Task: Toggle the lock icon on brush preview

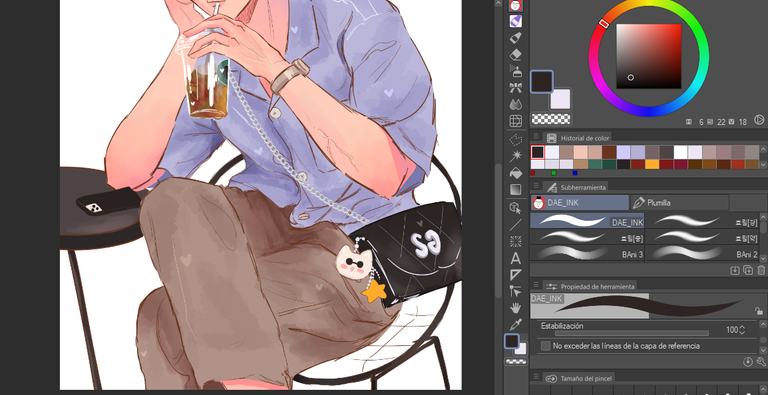Action: click(758, 311)
